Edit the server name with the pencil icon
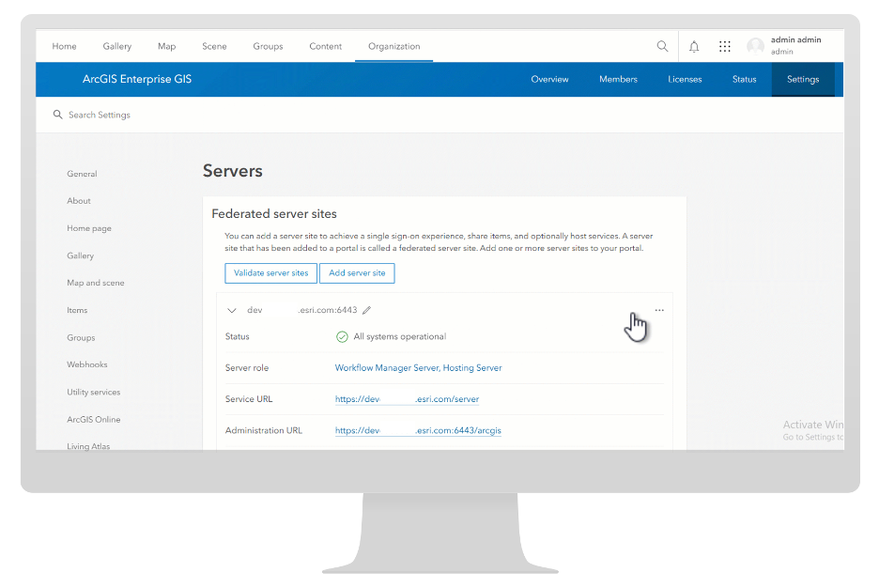The width and height of the screenshot is (879, 588). [366, 309]
